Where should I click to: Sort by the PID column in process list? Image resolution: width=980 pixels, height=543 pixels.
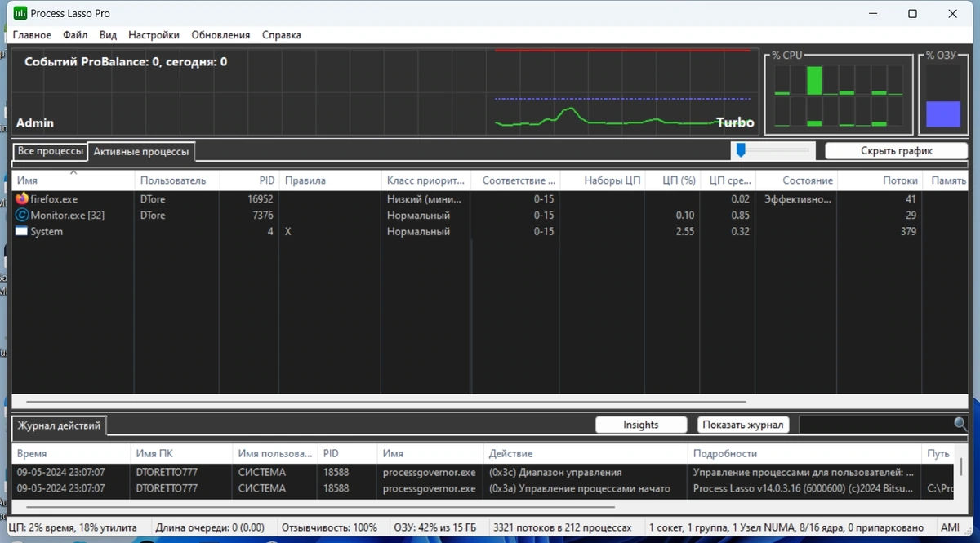(x=249, y=180)
